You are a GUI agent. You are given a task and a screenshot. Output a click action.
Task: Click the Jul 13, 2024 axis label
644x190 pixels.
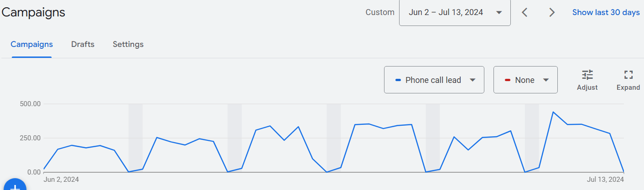click(605, 180)
